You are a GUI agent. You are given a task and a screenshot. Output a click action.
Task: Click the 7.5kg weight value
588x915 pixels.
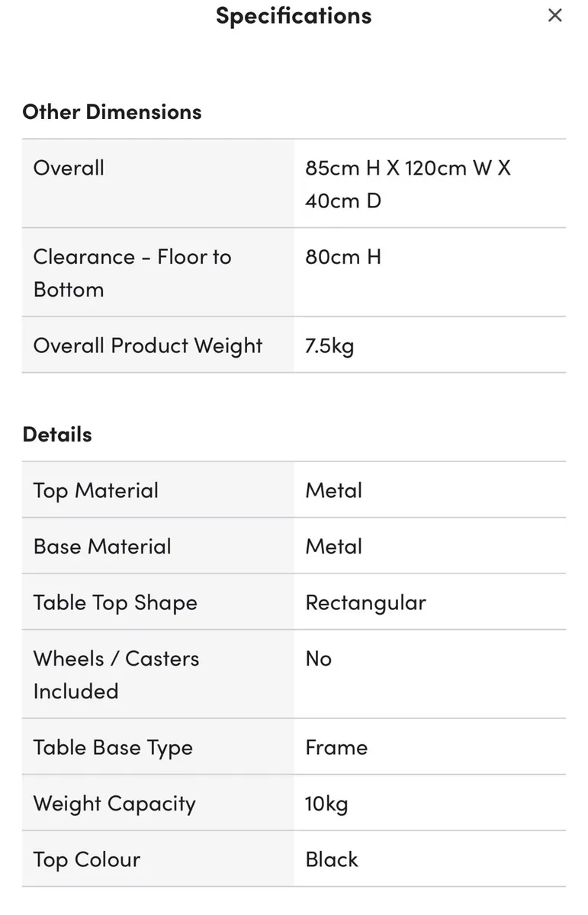(329, 346)
